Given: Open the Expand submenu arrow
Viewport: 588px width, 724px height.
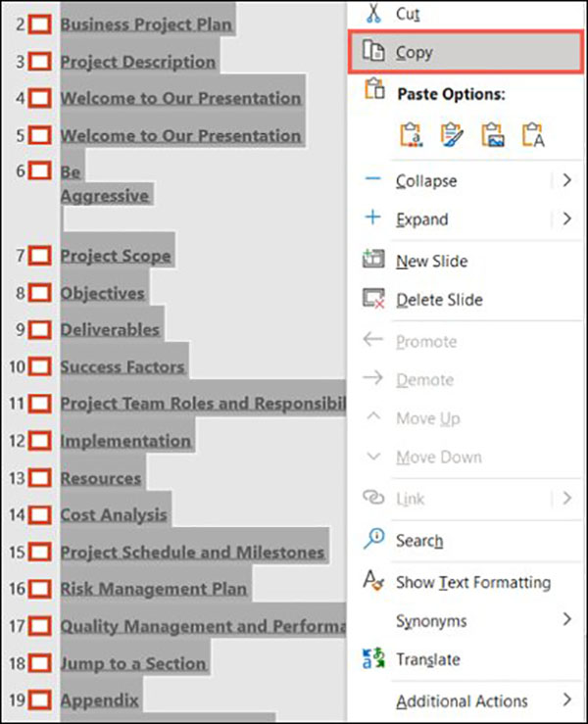Looking at the screenshot, I should (567, 219).
